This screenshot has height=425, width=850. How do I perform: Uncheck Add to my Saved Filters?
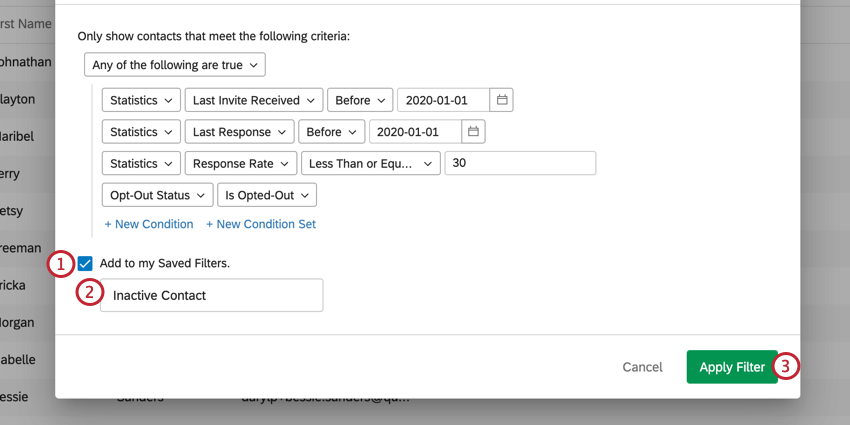[85, 264]
